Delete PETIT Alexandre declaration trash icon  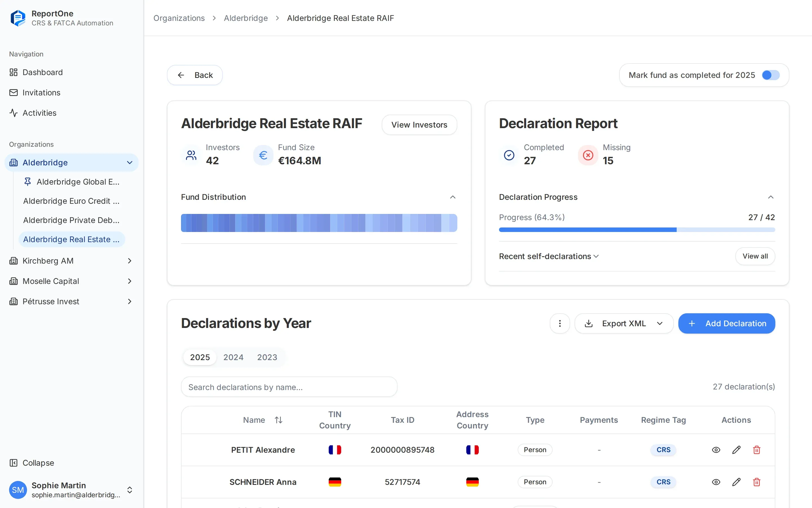tap(756, 450)
